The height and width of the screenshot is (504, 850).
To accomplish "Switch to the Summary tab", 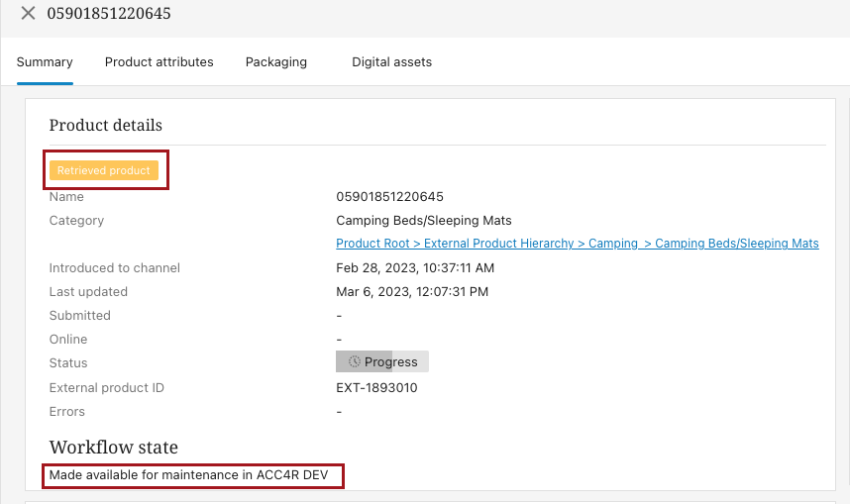I will pyautogui.click(x=45, y=61).
